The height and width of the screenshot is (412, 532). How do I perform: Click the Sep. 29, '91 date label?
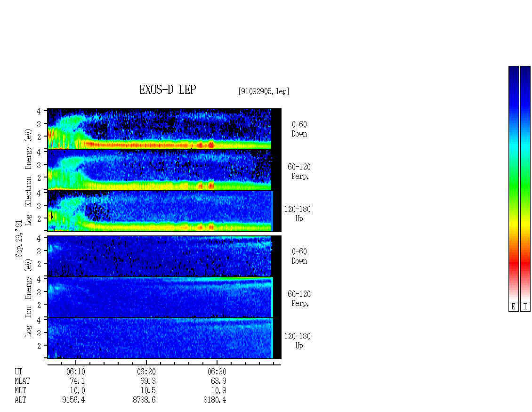click(19, 239)
